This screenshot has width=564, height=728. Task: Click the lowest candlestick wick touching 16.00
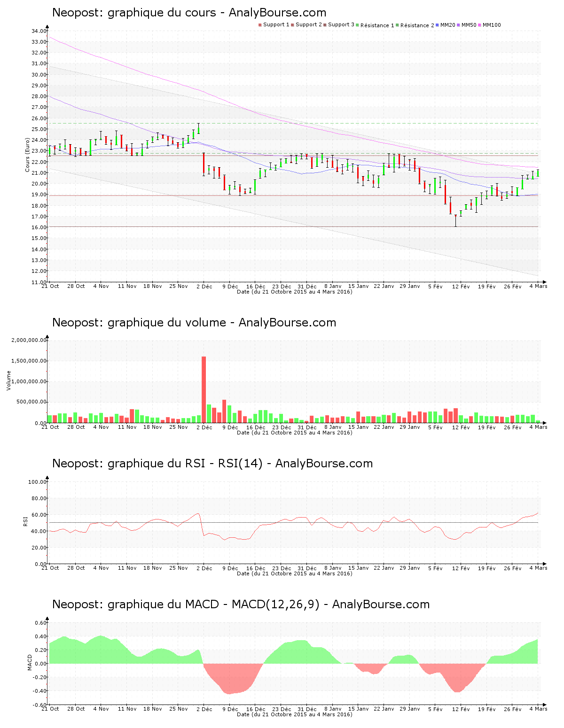click(x=455, y=221)
